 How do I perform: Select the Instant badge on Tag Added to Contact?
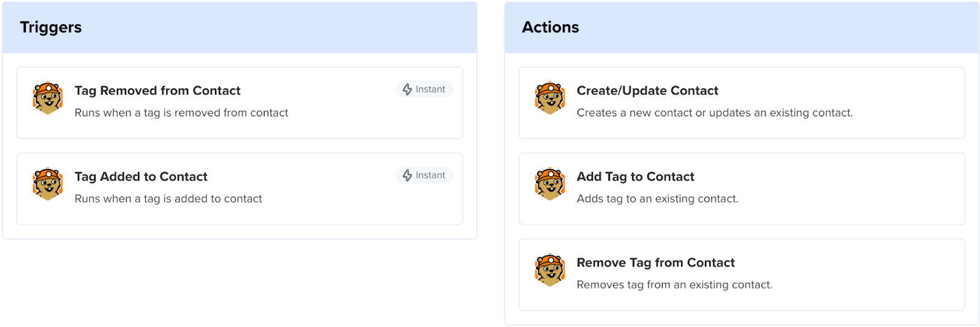pos(424,176)
